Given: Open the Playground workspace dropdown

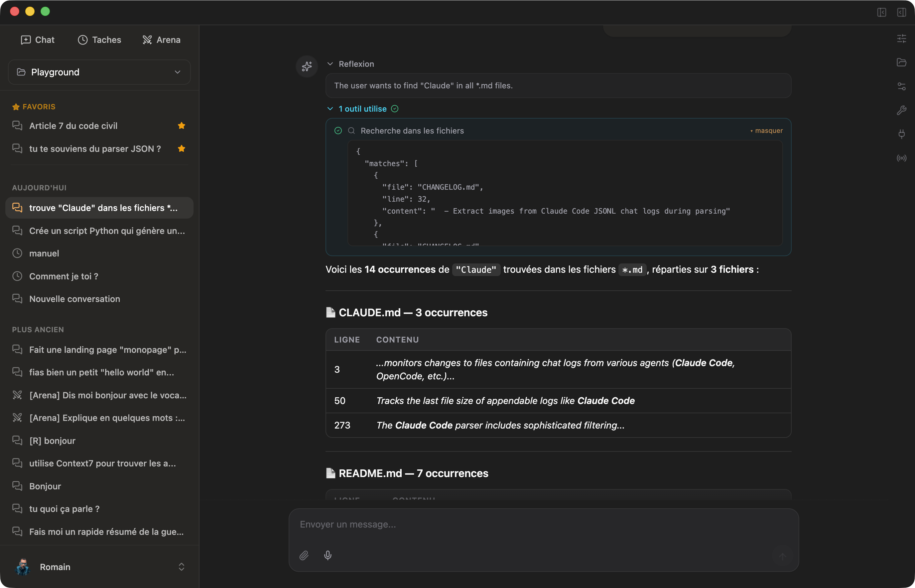Looking at the screenshot, I should (99, 72).
